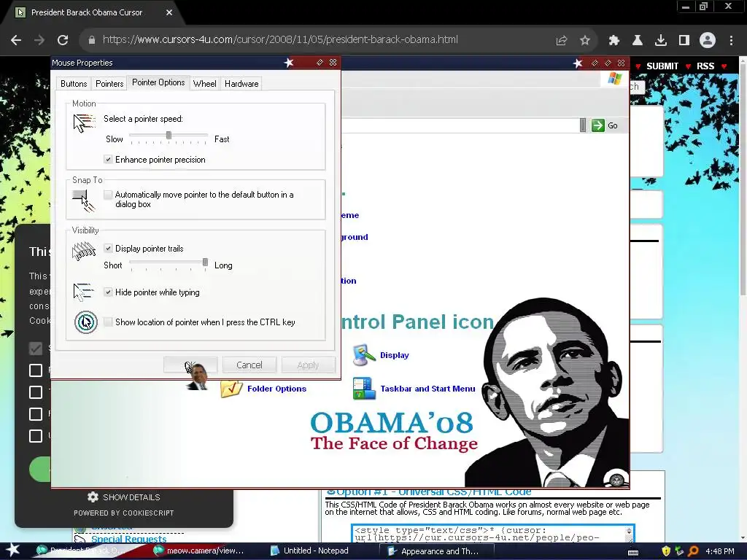Click the Apply button in Mouse Properties
This screenshot has width=747, height=560.
click(308, 365)
